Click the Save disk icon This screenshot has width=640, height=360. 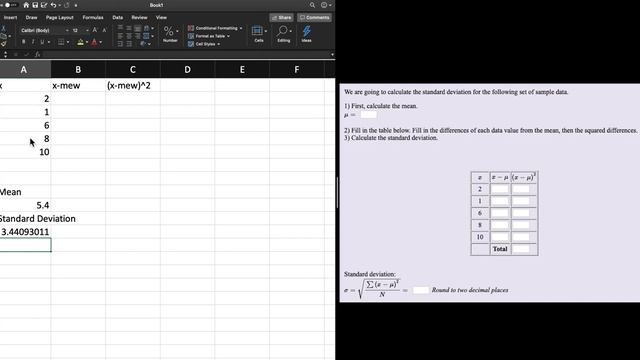click(35, 5)
